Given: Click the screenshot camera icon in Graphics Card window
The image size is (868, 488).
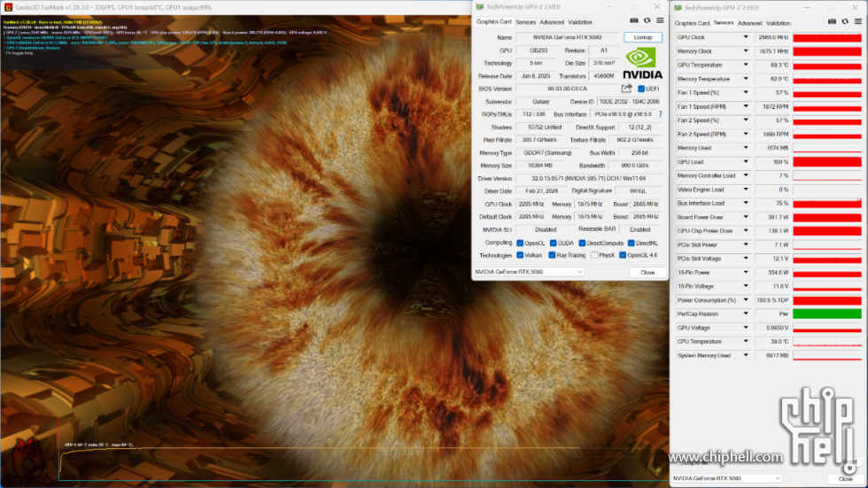Looking at the screenshot, I should [633, 20].
